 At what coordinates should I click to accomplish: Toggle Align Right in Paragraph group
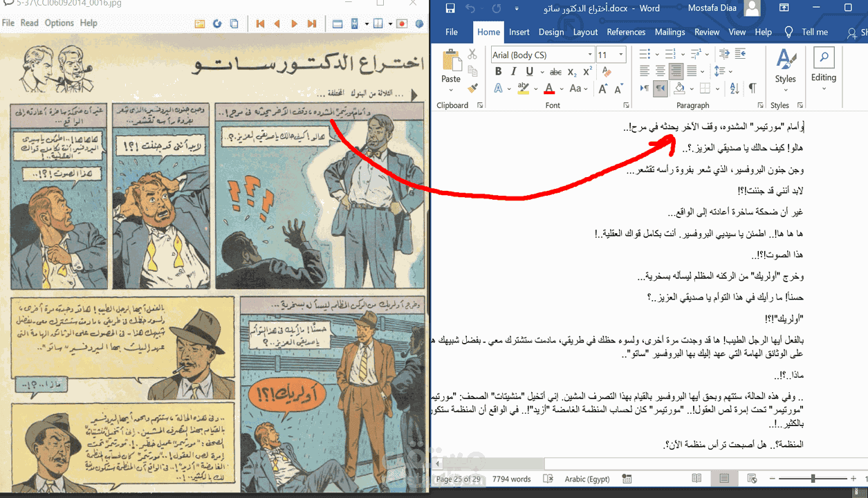tap(676, 71)
